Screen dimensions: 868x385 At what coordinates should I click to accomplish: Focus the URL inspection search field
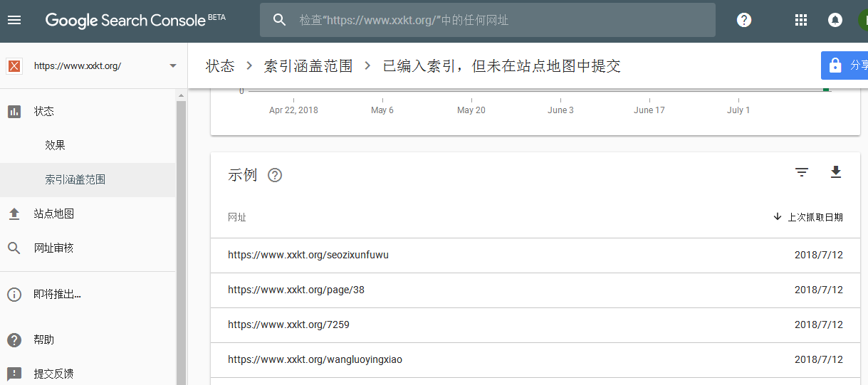pos(487,20)
